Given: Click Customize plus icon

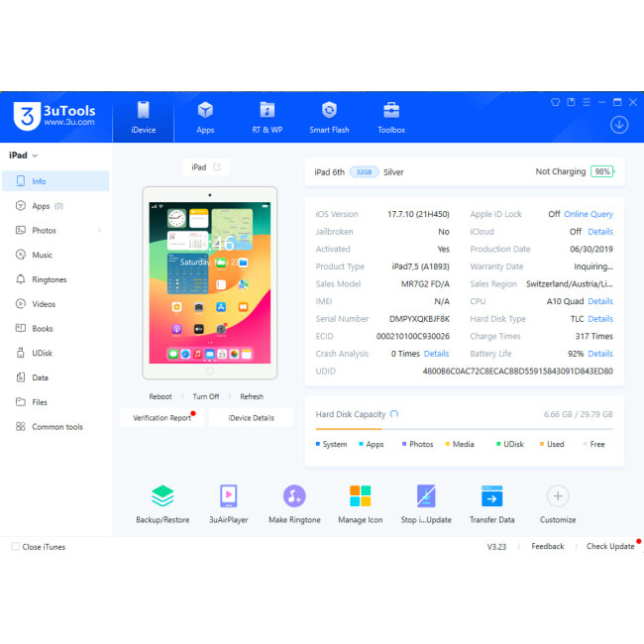Looking at the screenshot, I should pyautogui.click(x=558, y=496).
